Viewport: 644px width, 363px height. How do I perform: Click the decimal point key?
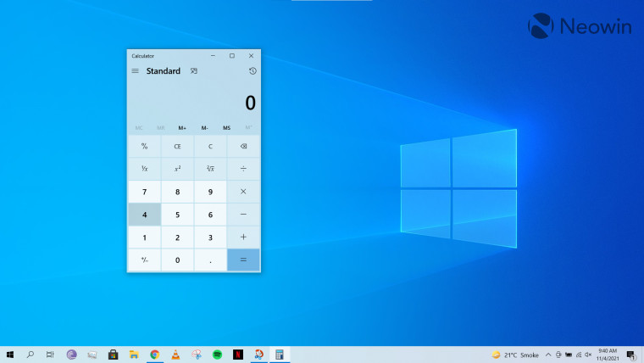click(x=210, y=260)
